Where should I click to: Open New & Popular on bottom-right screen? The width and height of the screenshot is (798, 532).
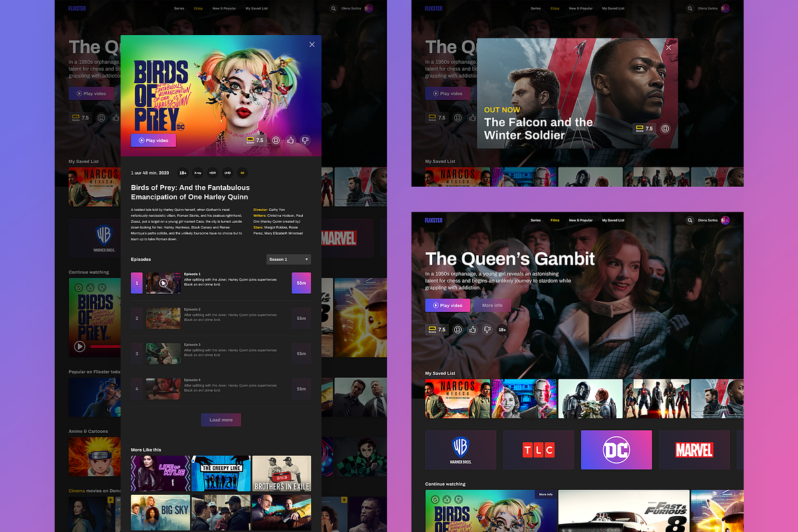tap(581, 220)
